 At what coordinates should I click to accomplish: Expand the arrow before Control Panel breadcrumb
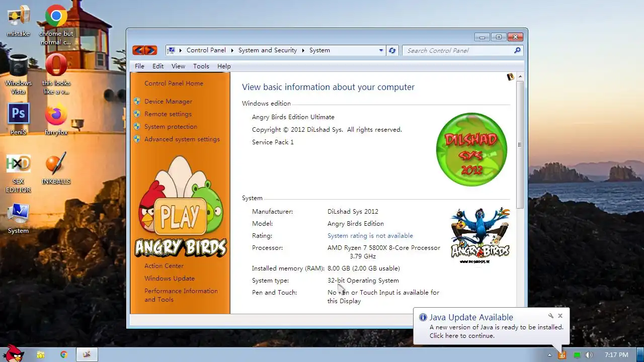click(x=181, y=50)
